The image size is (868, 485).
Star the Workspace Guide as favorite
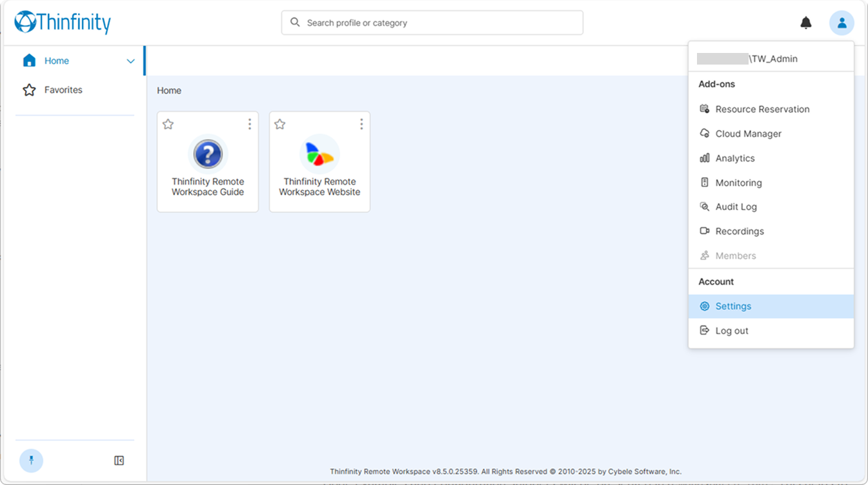[168, 124]
